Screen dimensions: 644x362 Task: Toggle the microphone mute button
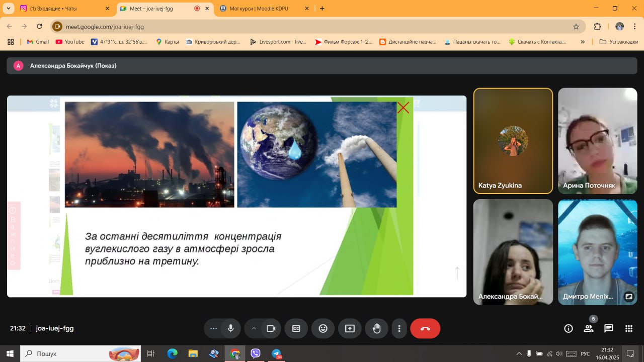(x=230, y=328)
